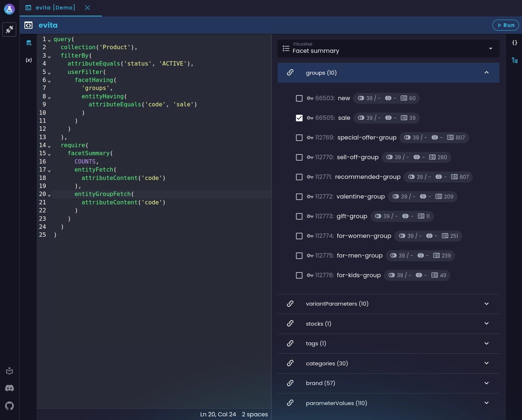Viewport: 522px width, 420px height.
Task: Open the Discord icon link
Action: click(x=9, y=388)
